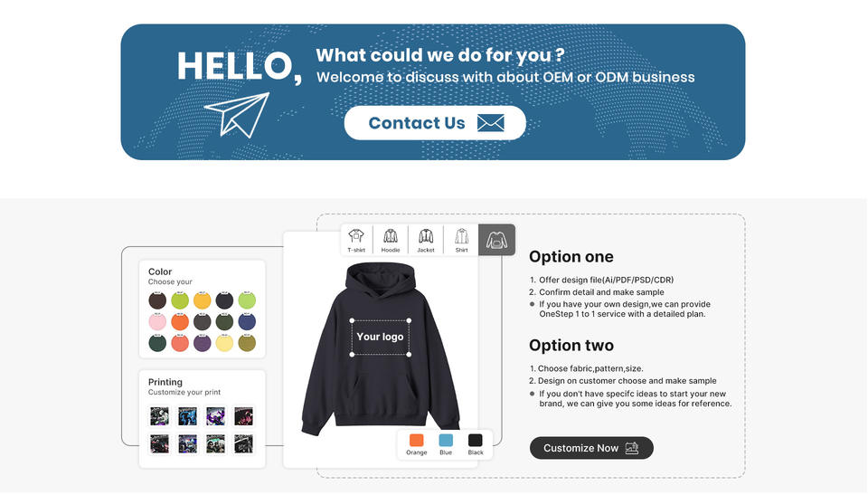This screenshot has height=495, width=868.
Task: Select the purple swatch in Color panel
Action: pos(202,343)
